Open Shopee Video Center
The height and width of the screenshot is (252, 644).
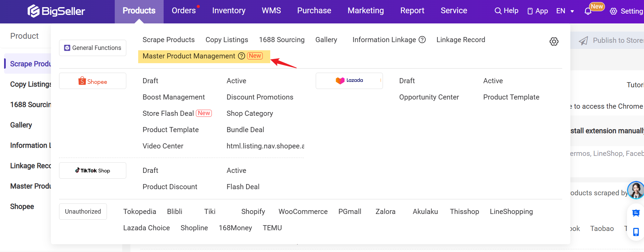tap(163, 146)
